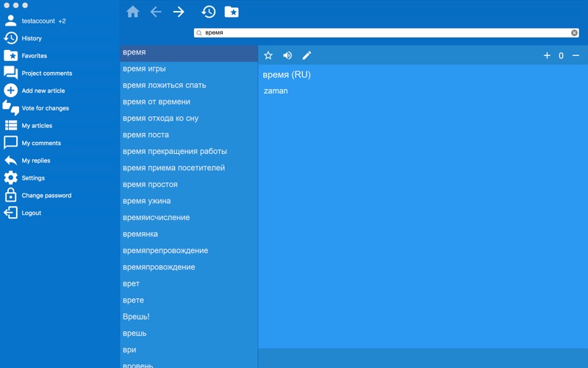The width and height of the screenshot is (588, 368).
Task: Select время приема посетителей entry
Action: point(189,168)
